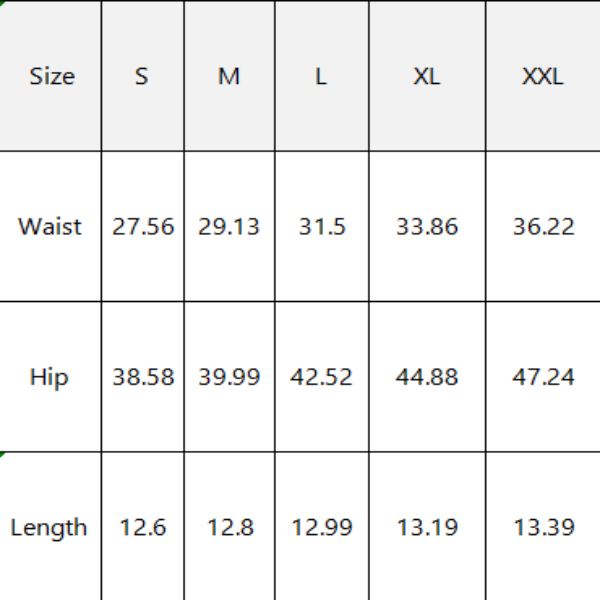Click the Size header cell
The width and height of the screenshot is (600, 600).
click(51, 77)
